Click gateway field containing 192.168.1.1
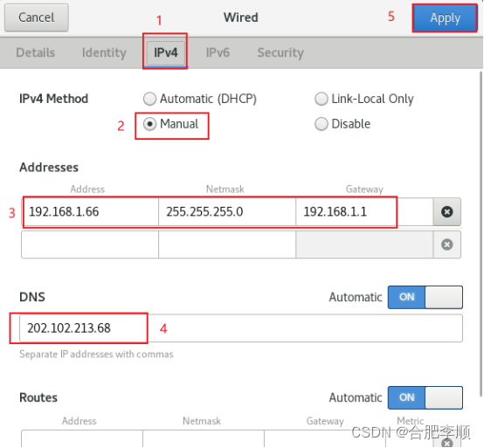Screen dimensions: 484x448 [x=364, y=212]
